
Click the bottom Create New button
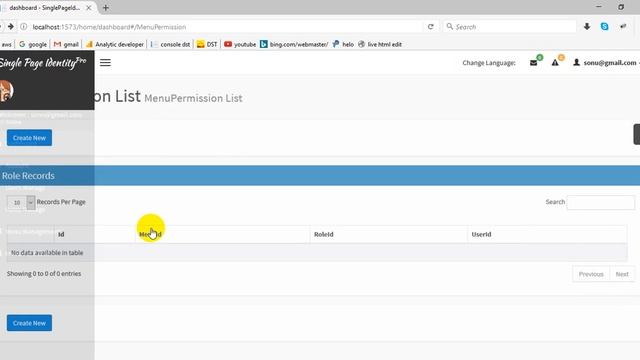tap(29, 323)
